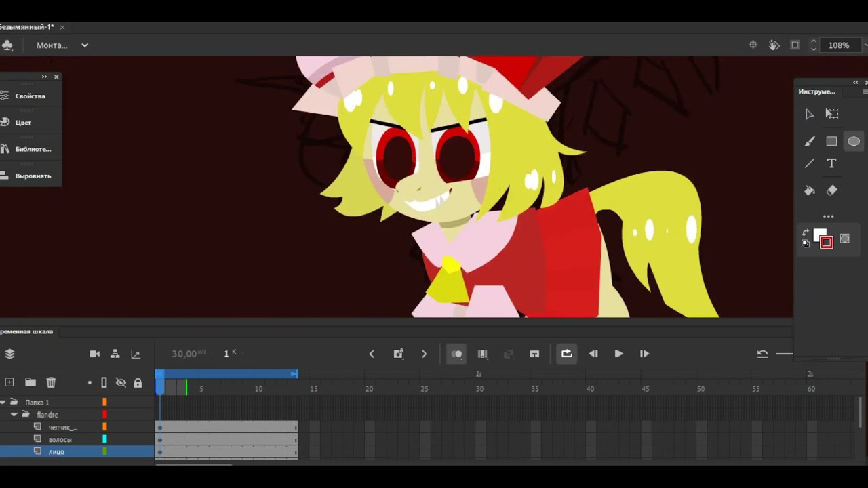Select the Line tool
Viewport: 868px width, 488px height.
[810, 163]
